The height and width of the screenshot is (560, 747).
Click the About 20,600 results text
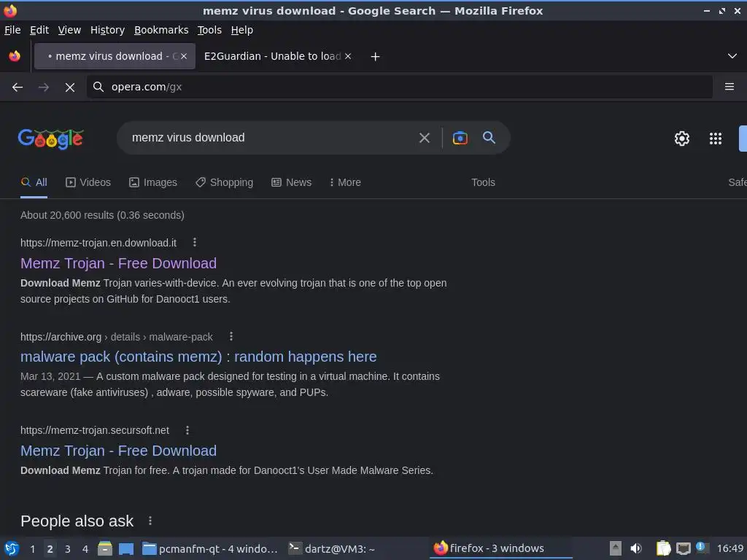pyautogui.click(x=102, y=215)
